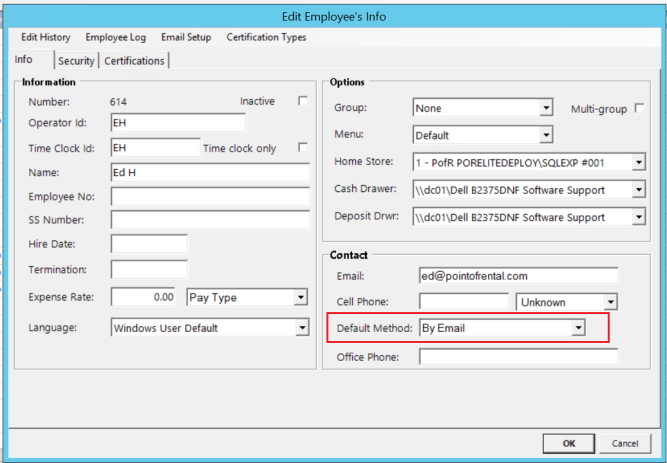Focus the Hire Date field
667x463 pixels.
[x=149, y=244]
